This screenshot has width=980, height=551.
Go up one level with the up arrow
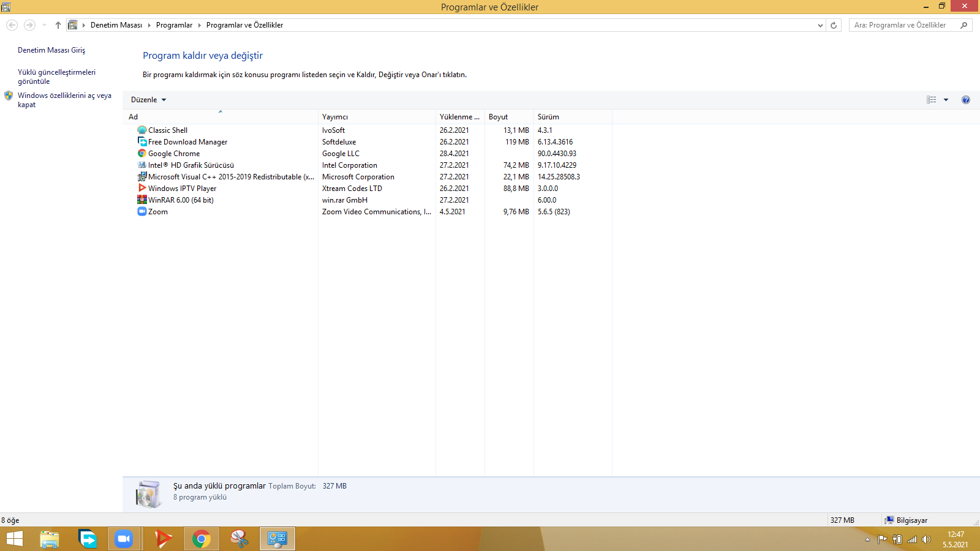pos(58,25)
